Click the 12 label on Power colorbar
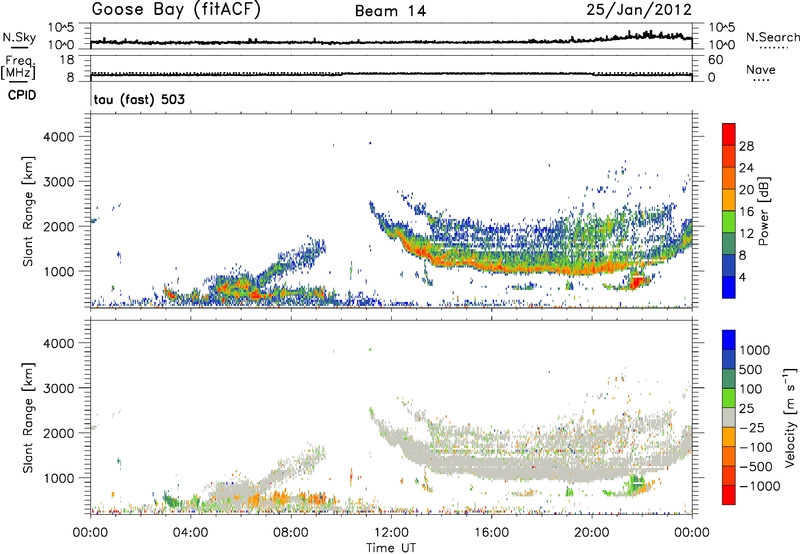This screenshot has width=800, height=554. (746, 234)
